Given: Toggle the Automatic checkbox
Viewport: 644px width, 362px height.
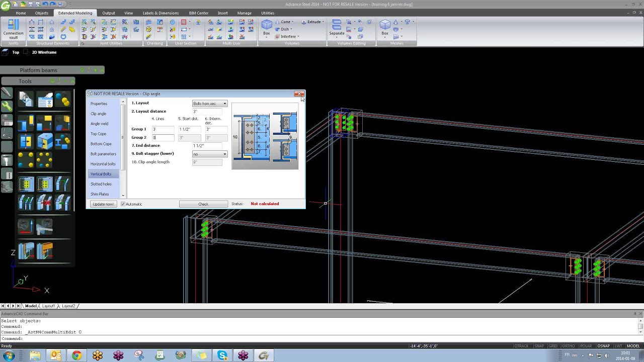Looking at the screenshot, I should click(123, 204).
